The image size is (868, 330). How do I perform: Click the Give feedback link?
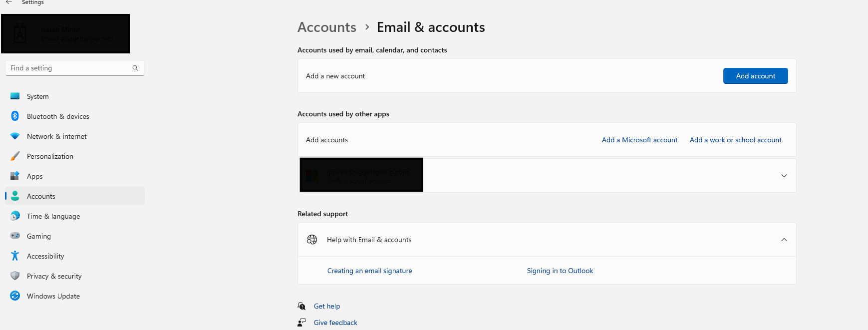(x=335, y=323)
